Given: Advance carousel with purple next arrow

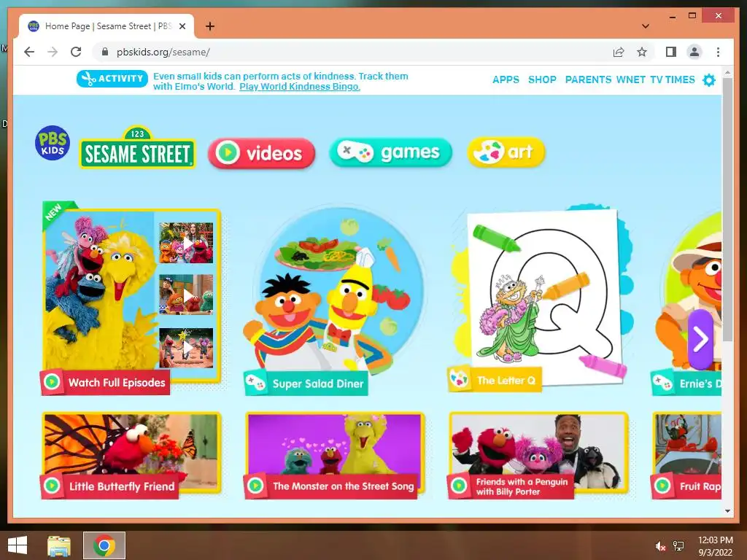Looking at the screenshot, I should (700, 339).
